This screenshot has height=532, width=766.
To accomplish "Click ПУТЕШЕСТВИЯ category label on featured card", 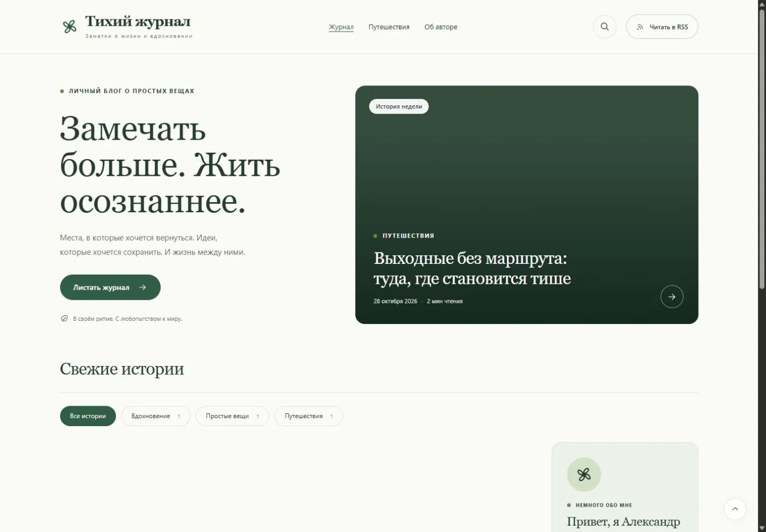I will pyautogui.click(x=409, y=236).
